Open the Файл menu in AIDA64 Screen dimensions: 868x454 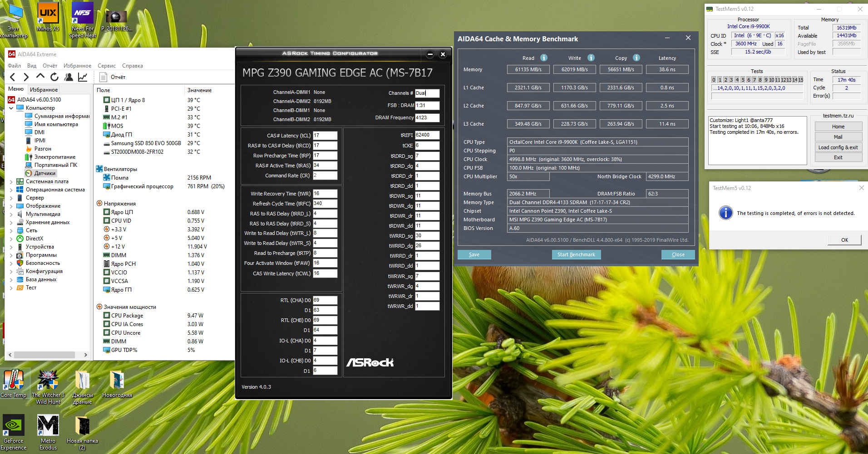click(x=15, y=66)
